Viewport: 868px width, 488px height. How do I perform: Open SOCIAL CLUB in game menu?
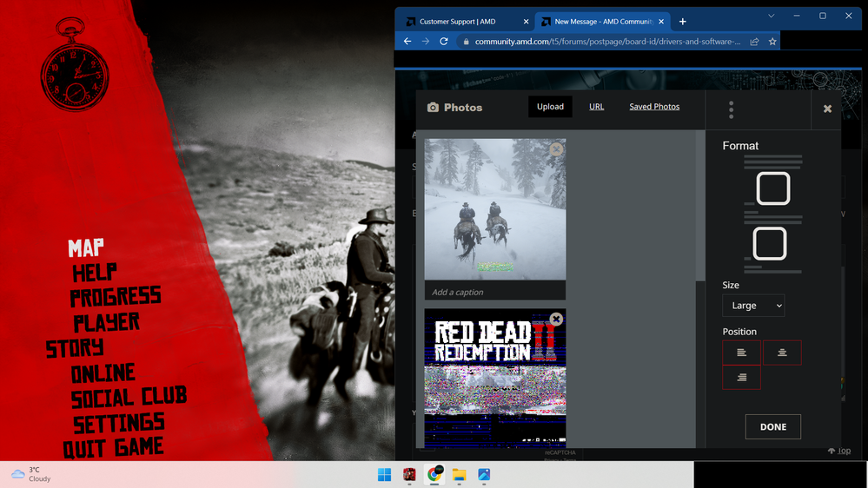129,398
